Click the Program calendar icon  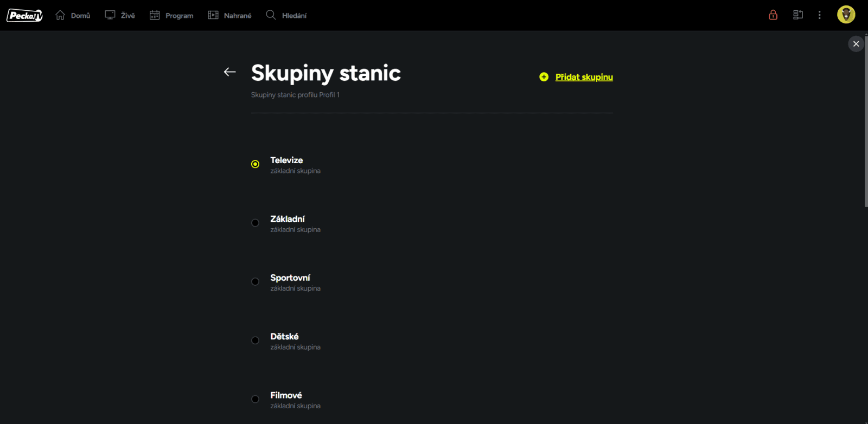tap(155, 15)
